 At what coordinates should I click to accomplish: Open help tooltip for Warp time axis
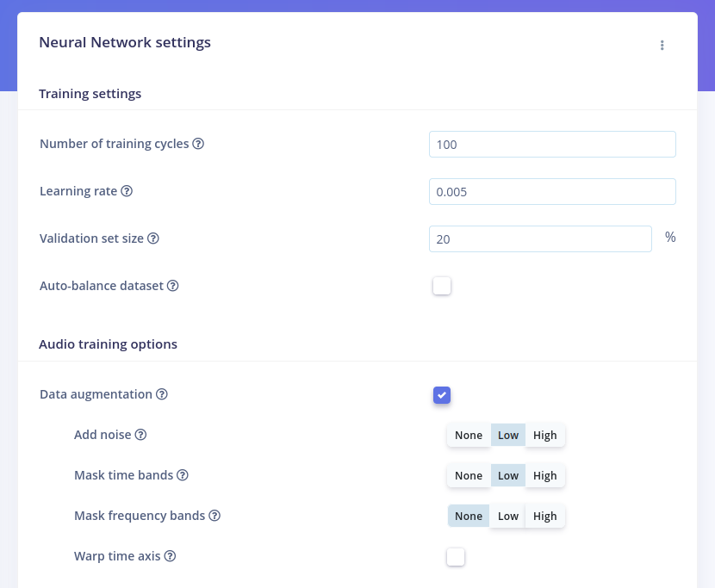pos(170,556)
